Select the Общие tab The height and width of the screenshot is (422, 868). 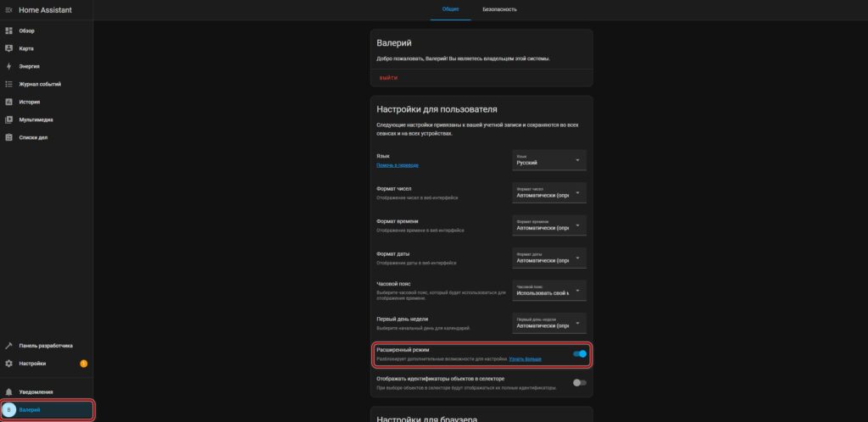pyautogui.click(x=451, y=9)
